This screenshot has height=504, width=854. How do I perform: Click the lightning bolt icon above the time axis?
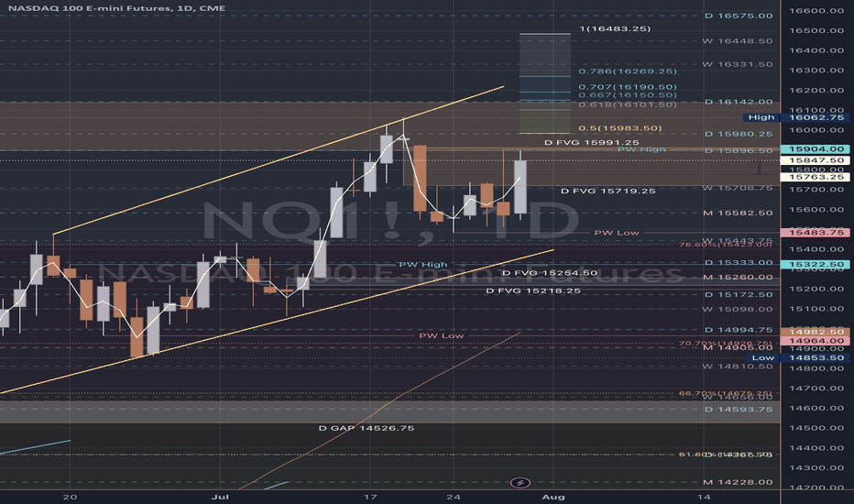point(520,483)
